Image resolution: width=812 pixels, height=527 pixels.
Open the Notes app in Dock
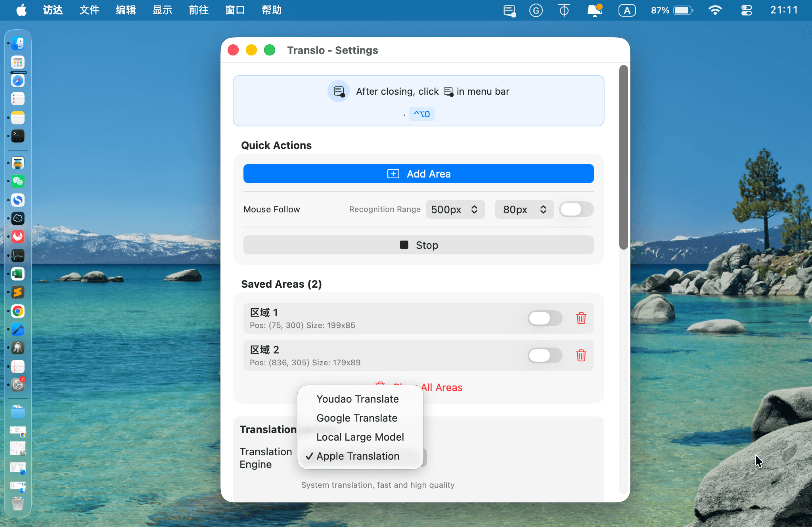tap(18, 118)
